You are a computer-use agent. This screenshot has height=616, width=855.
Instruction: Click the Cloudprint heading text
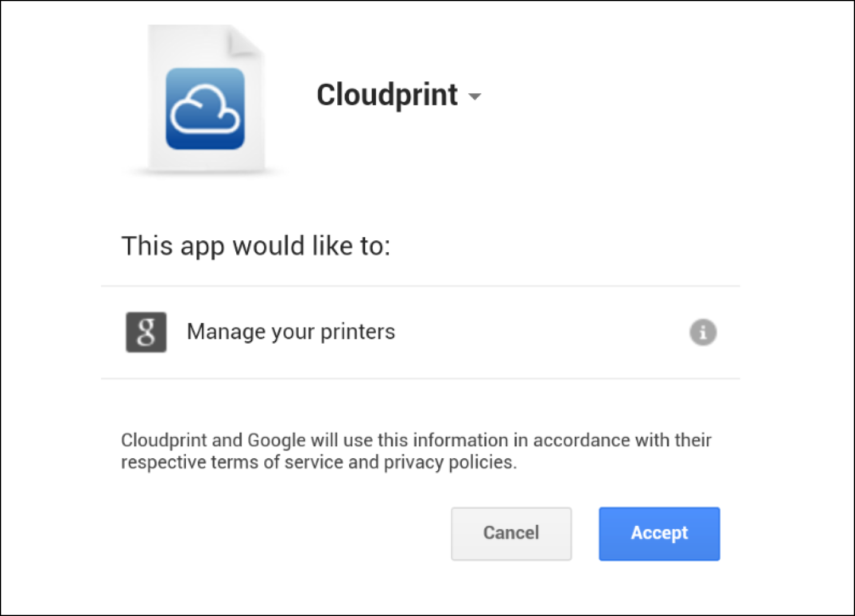(387, 94)
